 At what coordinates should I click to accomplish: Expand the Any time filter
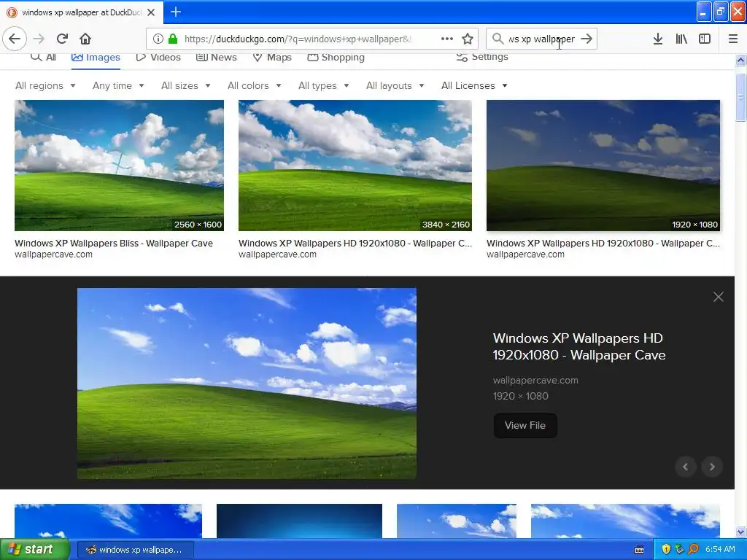click(x=118, y=86)
